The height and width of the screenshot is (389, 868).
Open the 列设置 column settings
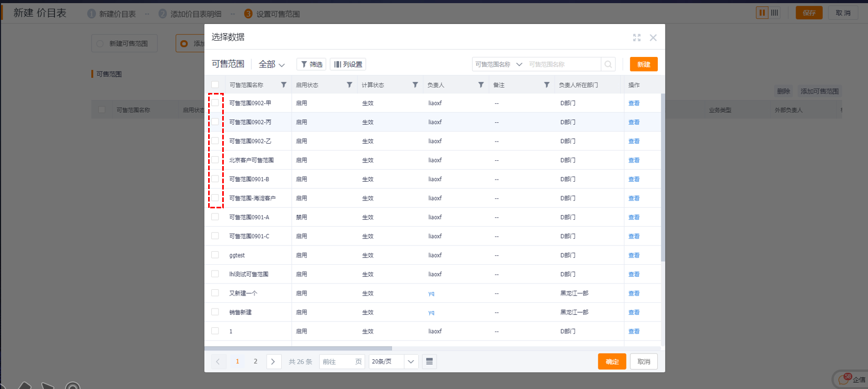point(348,64)
